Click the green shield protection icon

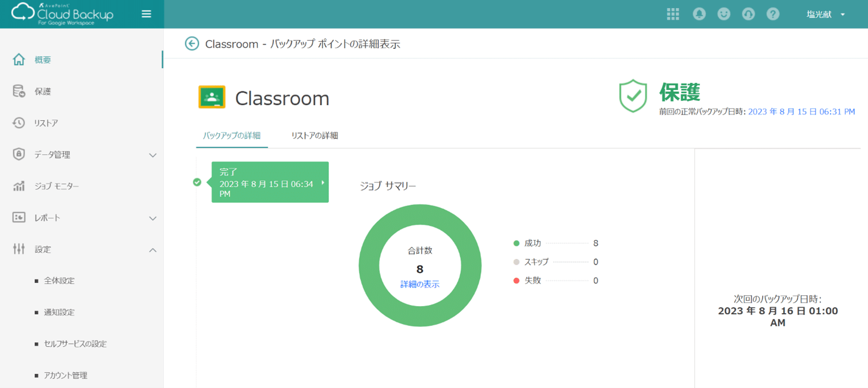pos(633,96)
